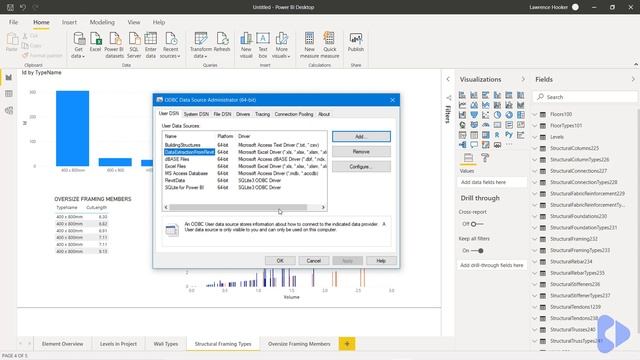This screenshot has height=360, width=640.
Task: Click Configure button
Action: [361, 167]
